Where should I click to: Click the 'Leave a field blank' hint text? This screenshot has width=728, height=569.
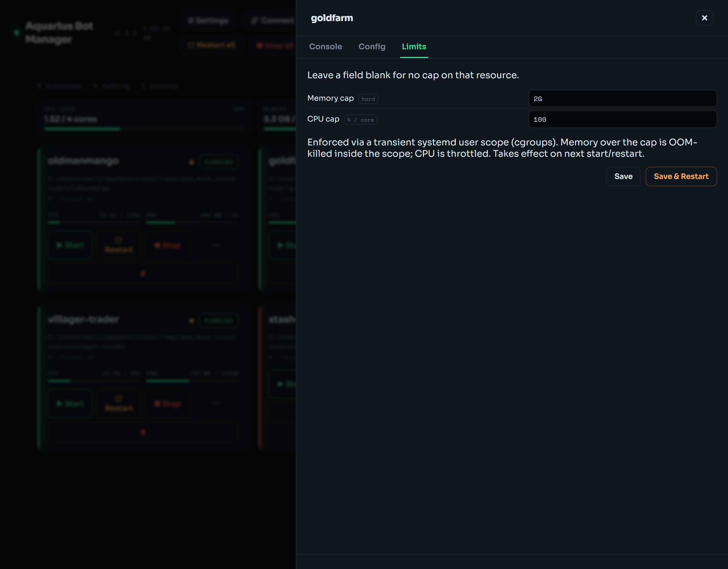pyautogui.click(x=413, y=75)
